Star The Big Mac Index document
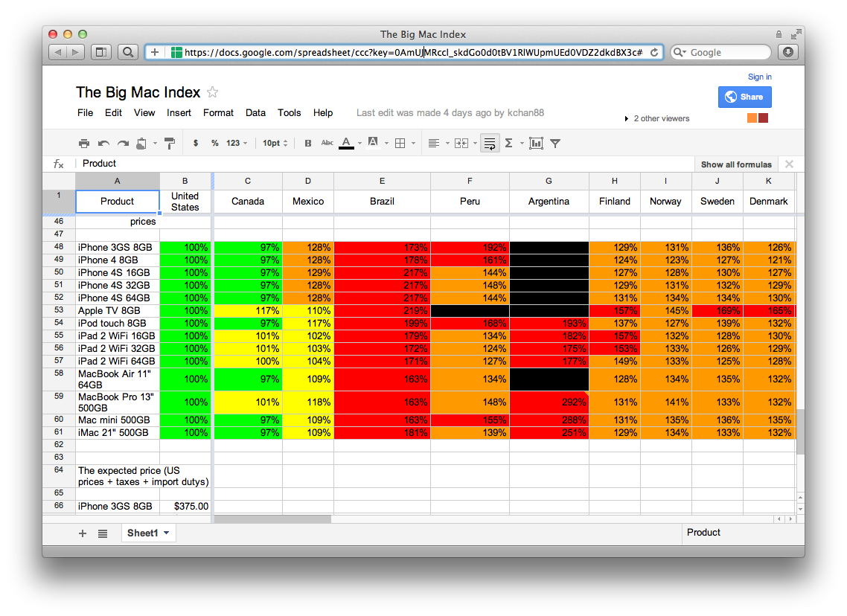Viewport: 847px width, 616px height. pyautogui.click(x=212, y=92)
